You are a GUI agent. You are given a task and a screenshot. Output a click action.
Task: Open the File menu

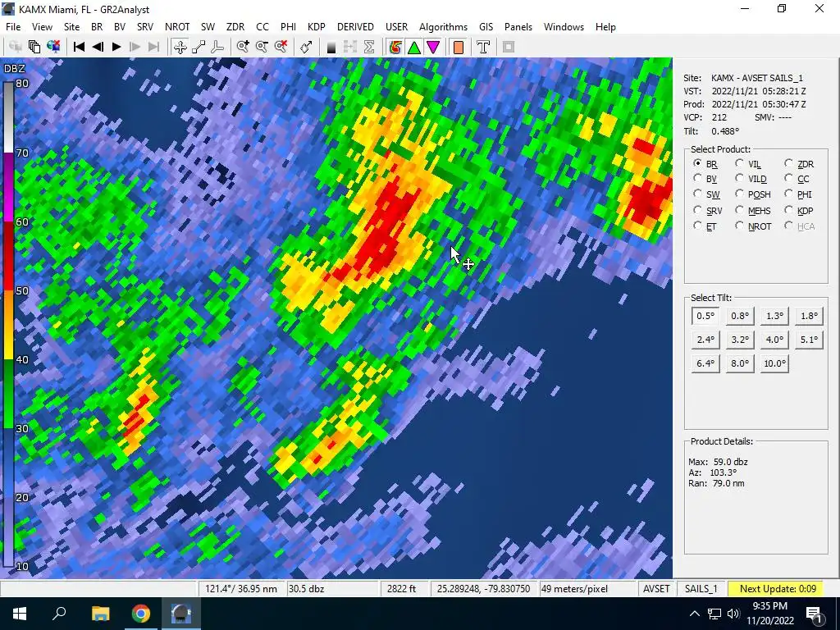tap(13, 27)
